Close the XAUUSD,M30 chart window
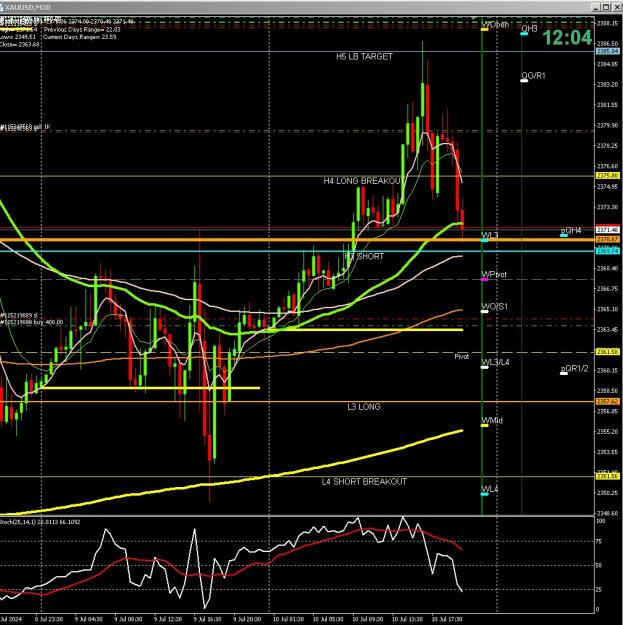The width and height of the screenshot is (623, 625). pyautogui.click(x=615, y=7)
